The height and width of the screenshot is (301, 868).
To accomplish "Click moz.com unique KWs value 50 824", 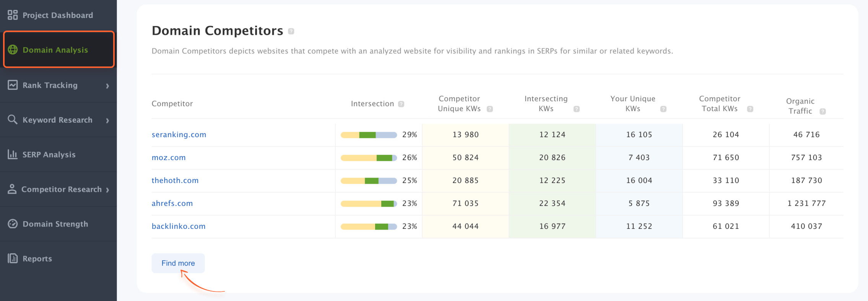I will [x=465, y=157].
